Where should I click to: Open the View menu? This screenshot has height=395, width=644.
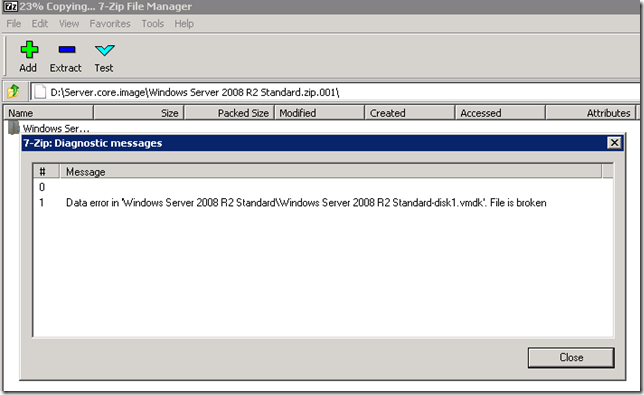pyautogui.click(x=69, y=23)
